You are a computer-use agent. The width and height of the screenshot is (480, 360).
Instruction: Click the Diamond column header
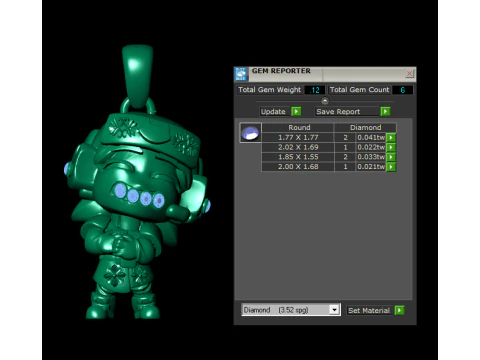click(365, 127)
